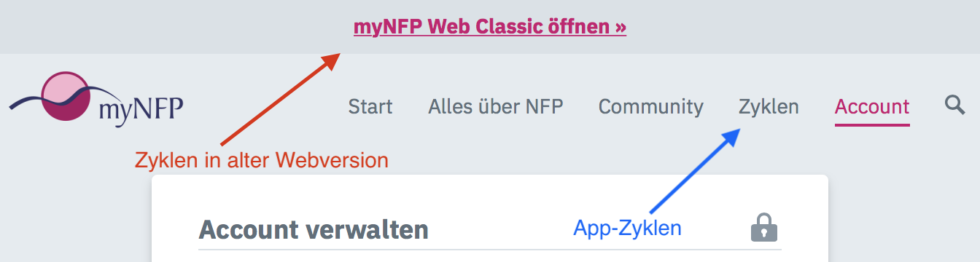Go to the Start menu item
The width and height of the screenshot is (980, 262).
370,107
